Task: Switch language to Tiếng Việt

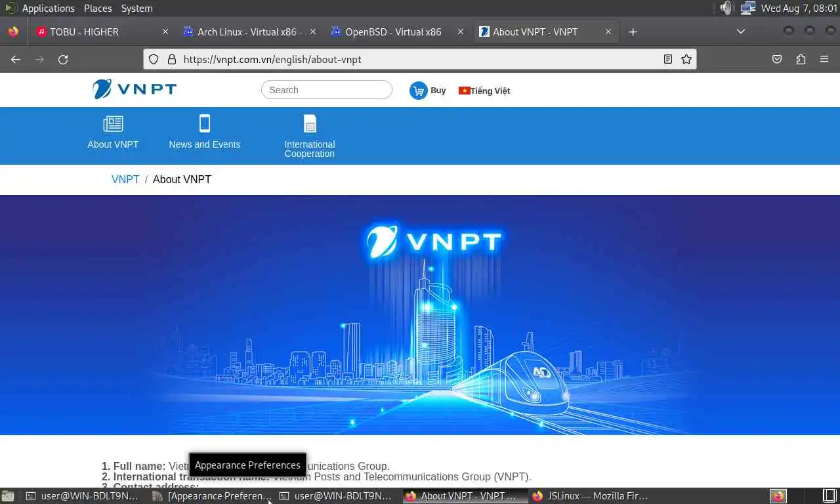Action: pos(484,91)
